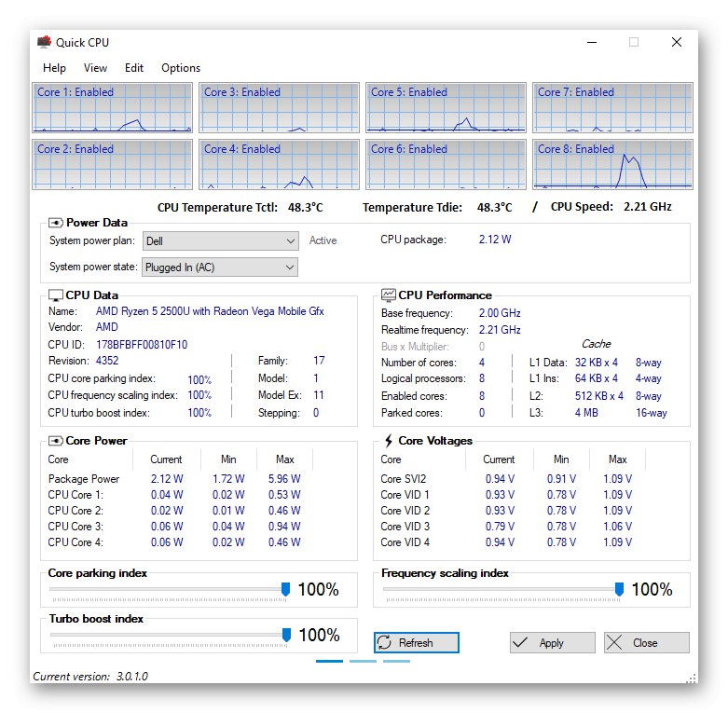Toggle the Core 5 Enabled graph
The image size is (728, 713).
(x=446, y=108)
